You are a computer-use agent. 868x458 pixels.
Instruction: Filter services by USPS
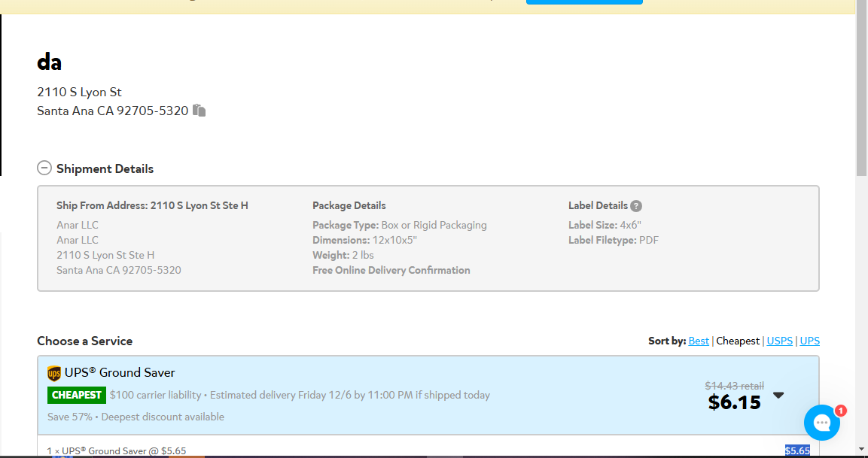(x=779, y=341)
